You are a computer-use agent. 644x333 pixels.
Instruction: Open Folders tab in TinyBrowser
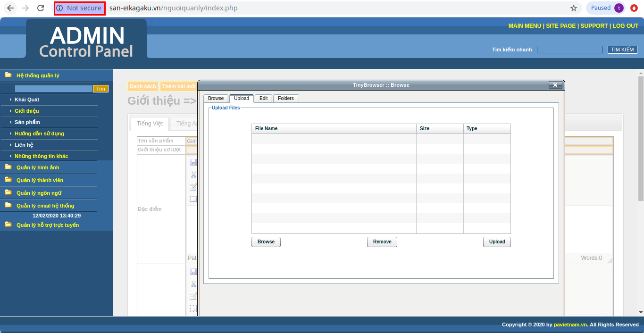(286, 99)
